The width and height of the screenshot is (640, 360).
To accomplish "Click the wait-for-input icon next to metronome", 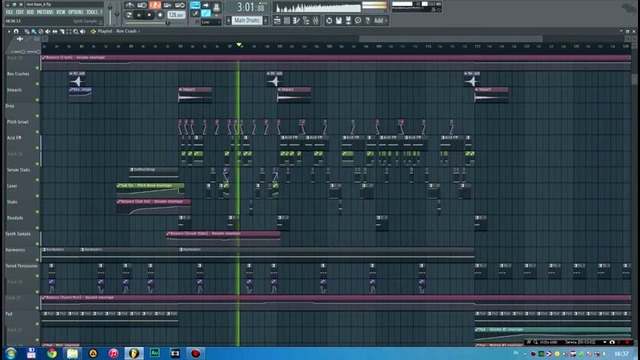I will [x=142, y=5].
